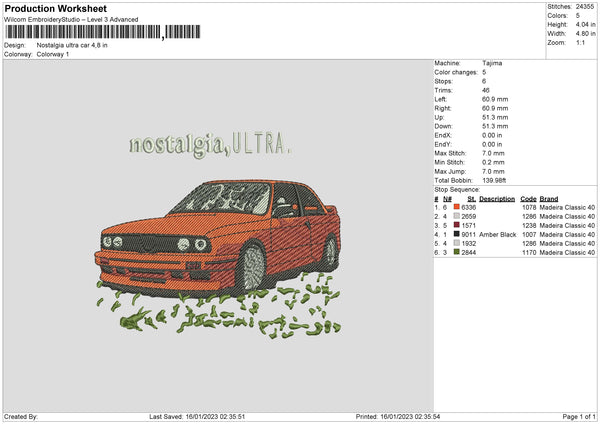Viewport: 600px width, 424px height.
Task: Click the code 1078 in first row
Action: pyautogui.click(x=529, y=207)
